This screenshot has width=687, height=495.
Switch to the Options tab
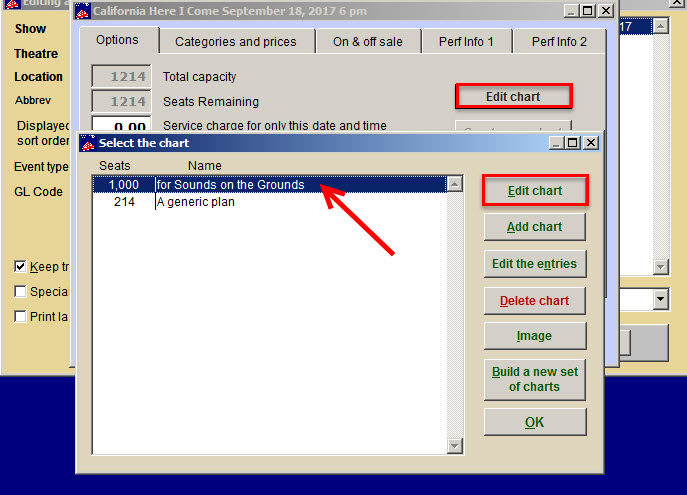tap(117, 40)
